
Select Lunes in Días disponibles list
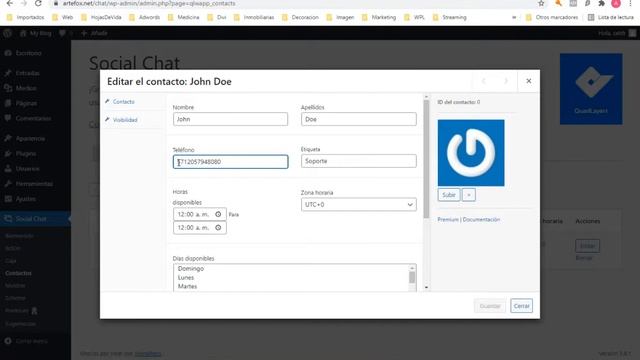click(186, 278)
